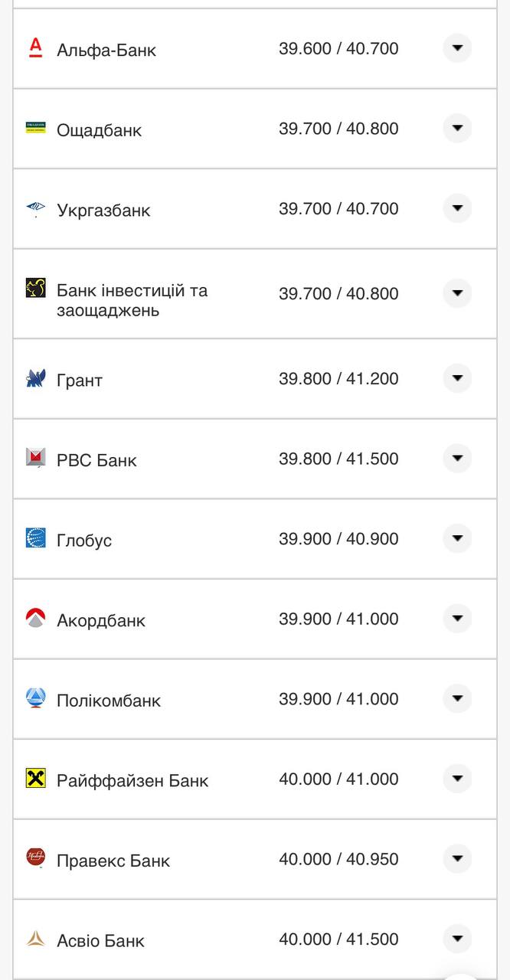The height and width of the screenshot is (980, 510).
Task: Click the Альфа-Банк red logo icon
Action: pyautogui.click(x=35, y=48)
